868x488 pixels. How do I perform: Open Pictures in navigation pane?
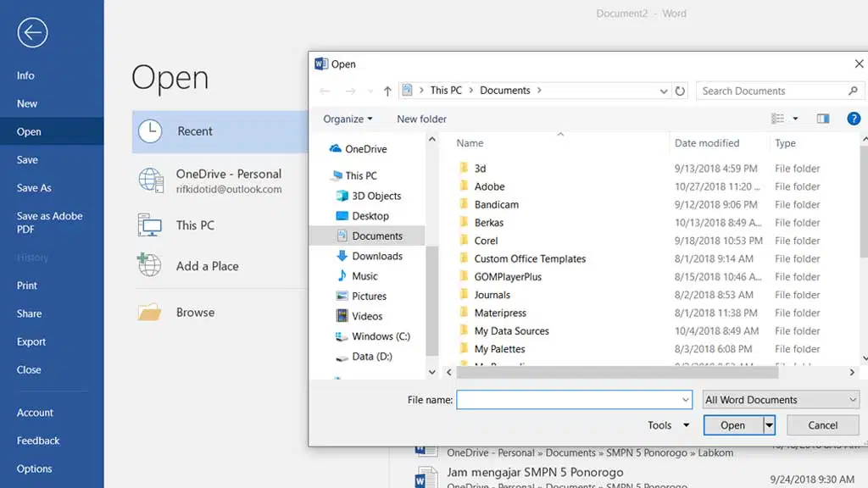361,296
